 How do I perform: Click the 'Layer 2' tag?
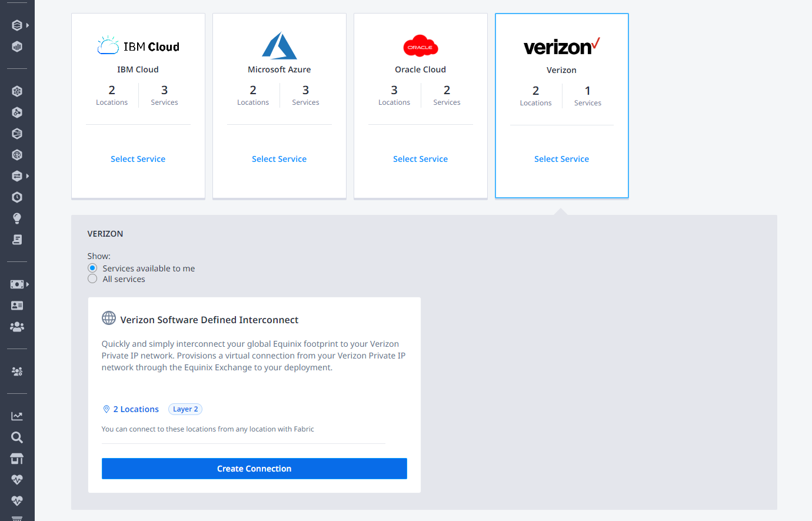(x=185, y=409)
